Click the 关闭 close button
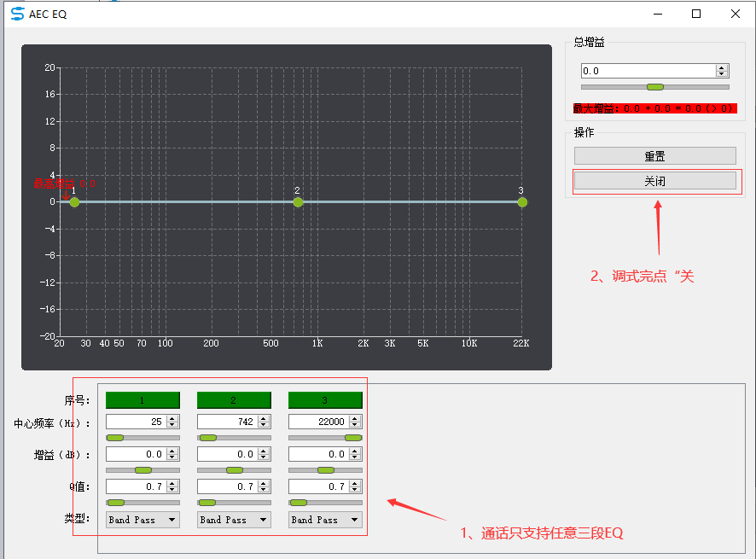 pos(655,181)
